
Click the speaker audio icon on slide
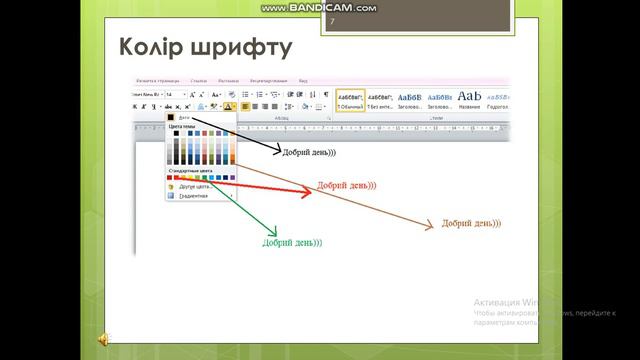point(103,340)
